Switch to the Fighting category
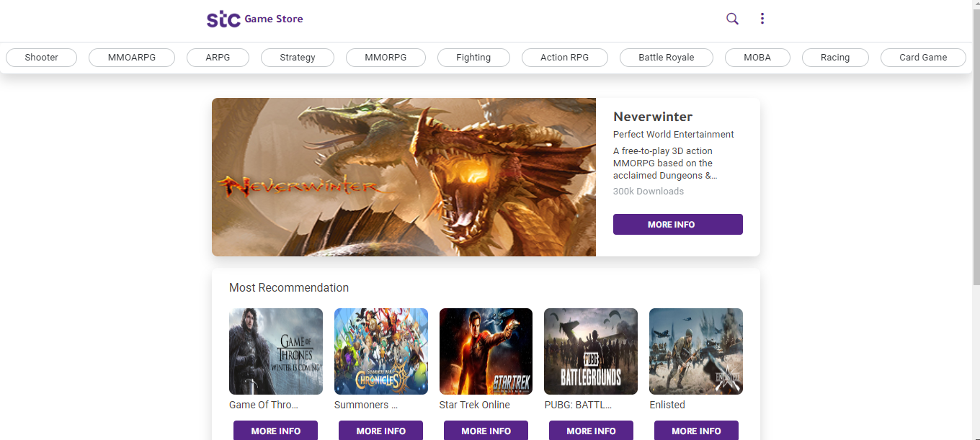This screenshot has width=980, height=440. tap(473, 57)
